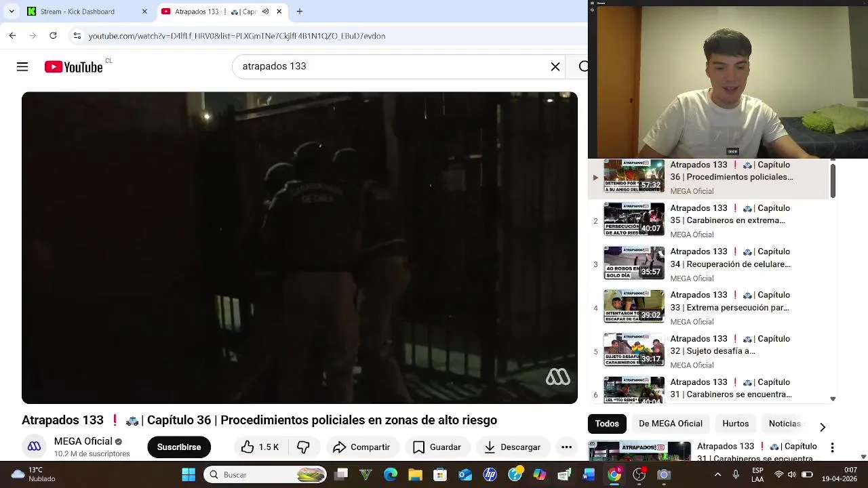Open Copilot from taskbar
The height and width of the screenshot is (488, 868).
(x=540, y=474)
